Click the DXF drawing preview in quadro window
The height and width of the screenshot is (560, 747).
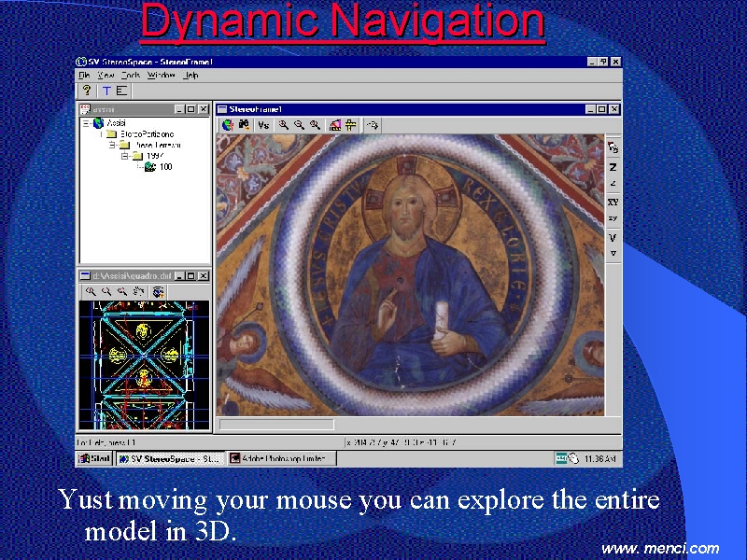145,365
